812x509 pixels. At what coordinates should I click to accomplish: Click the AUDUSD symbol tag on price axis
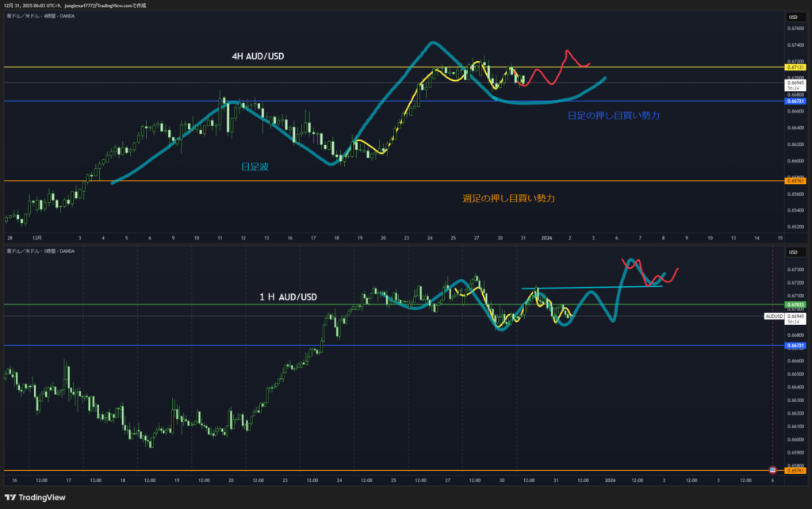[774, 316]
